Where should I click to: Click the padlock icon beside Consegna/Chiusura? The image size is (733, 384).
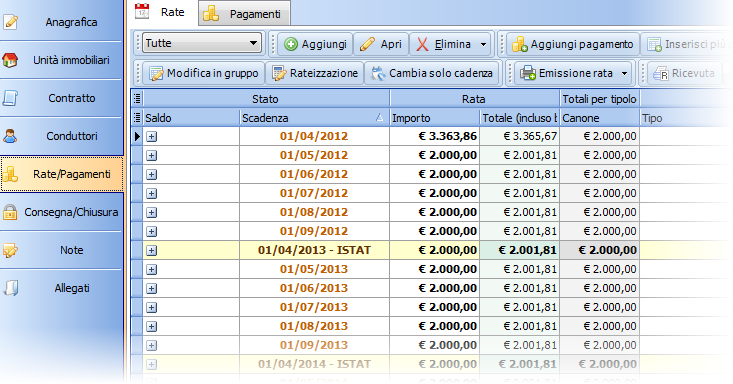(x=10, y=212)
